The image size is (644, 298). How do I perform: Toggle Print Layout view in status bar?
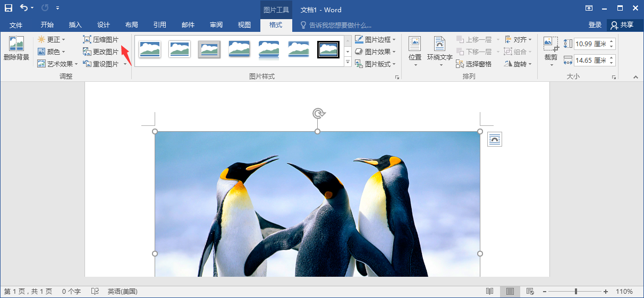[510, 291]
